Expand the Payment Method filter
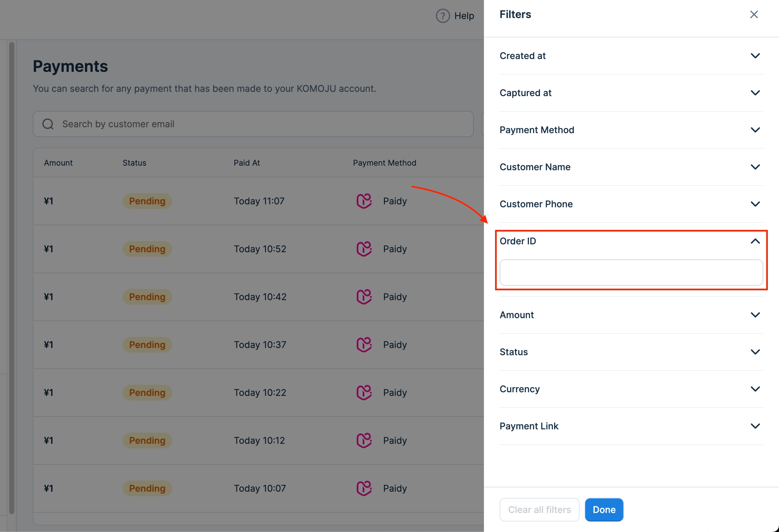 pyautogui.click(x=755, y=130)
